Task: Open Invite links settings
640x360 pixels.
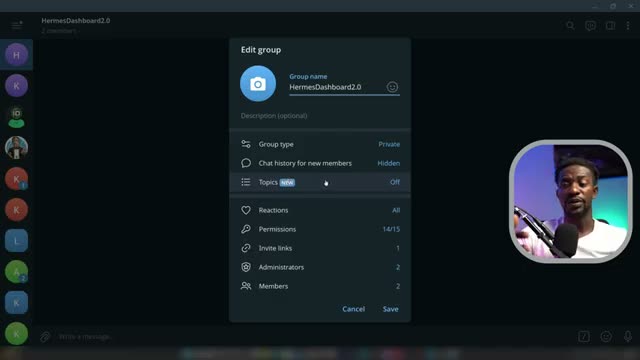Action: tap(320, 248)
